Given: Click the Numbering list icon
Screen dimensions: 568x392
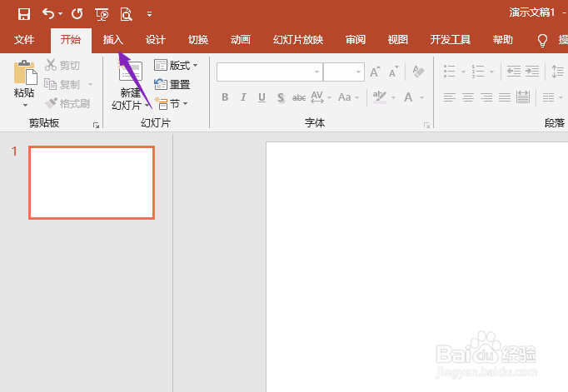Looking at the screenshot, I should coord(478,72).
